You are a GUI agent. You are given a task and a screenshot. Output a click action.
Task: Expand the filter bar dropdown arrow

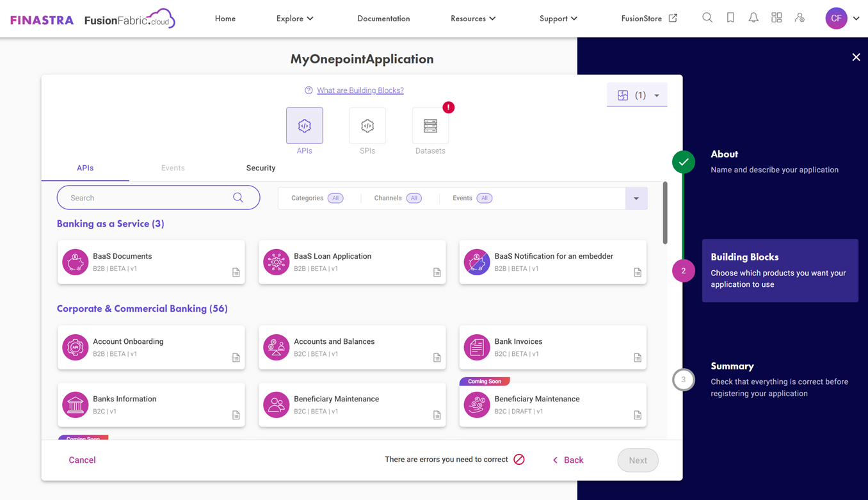point(636,198)
